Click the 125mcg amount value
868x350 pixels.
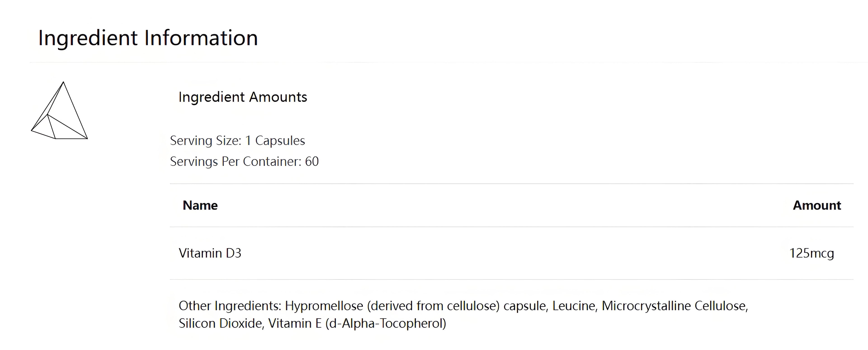[x=811, y=253]
